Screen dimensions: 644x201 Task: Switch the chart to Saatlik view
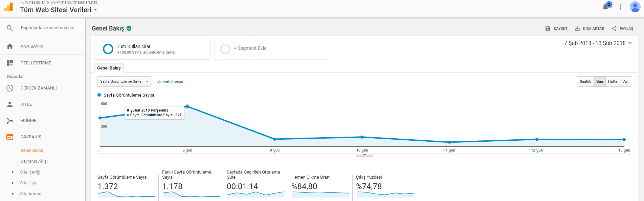pyautogui.click(x=585, y=81)
